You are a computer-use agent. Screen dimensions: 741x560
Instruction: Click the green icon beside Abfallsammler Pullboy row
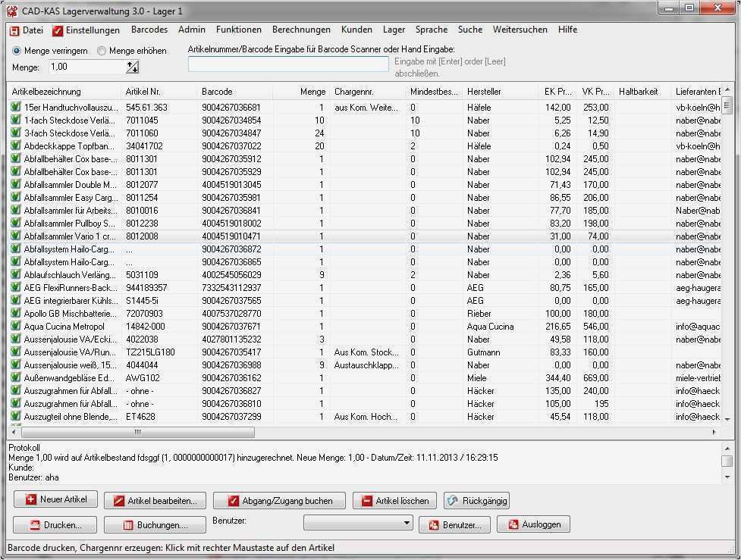coord(16,223)
